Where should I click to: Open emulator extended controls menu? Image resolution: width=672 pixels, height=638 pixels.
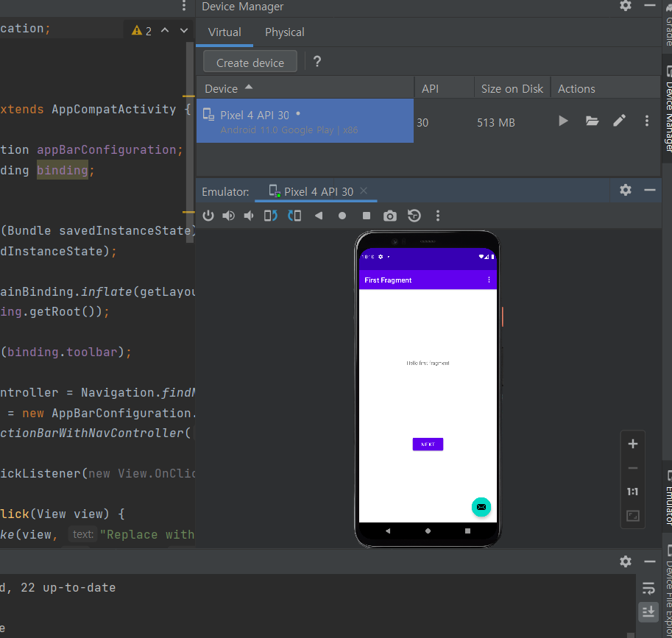tap(437, 216)
